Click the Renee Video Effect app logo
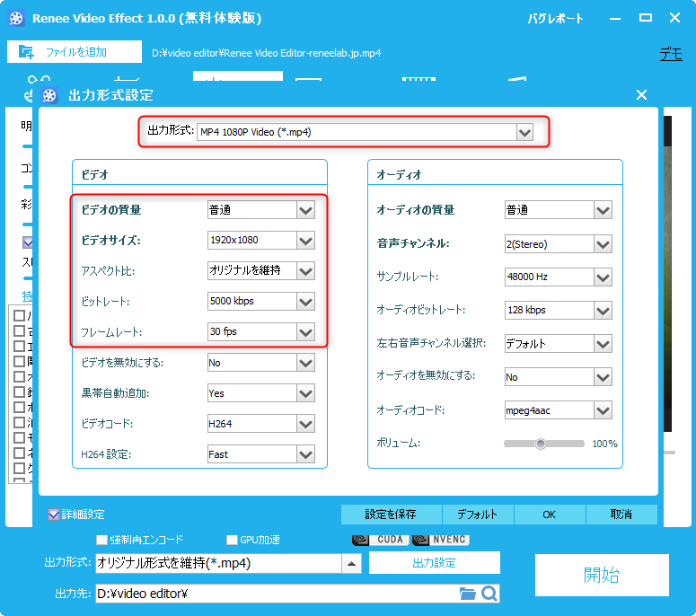Viewport: 696px width, 616px height. 16,18
